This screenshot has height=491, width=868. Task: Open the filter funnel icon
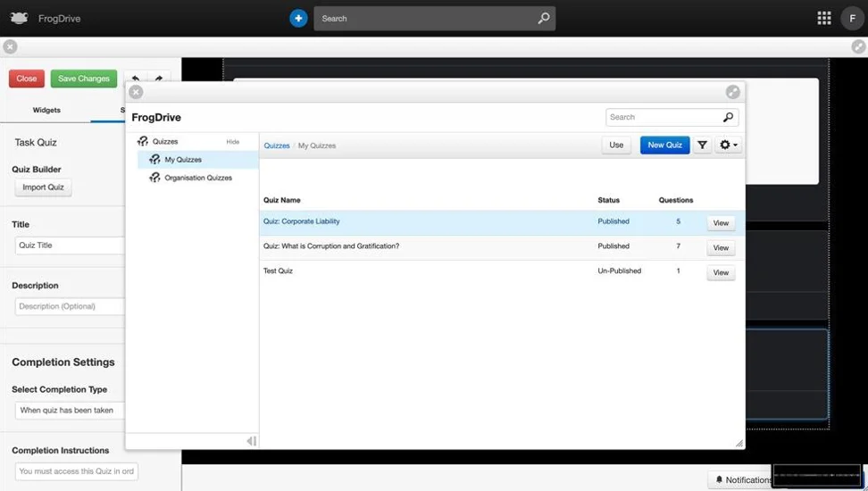[702, 145]
